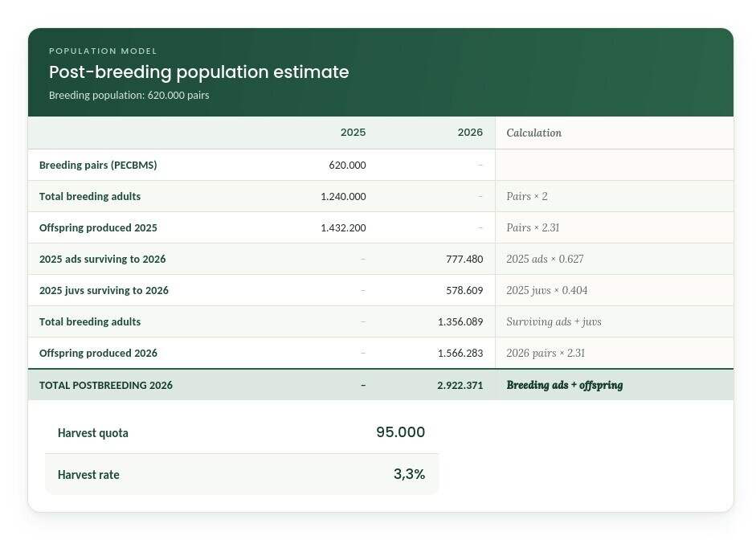
Task: Click the 95.000 harvest quota value
Action: click(401, 432)
